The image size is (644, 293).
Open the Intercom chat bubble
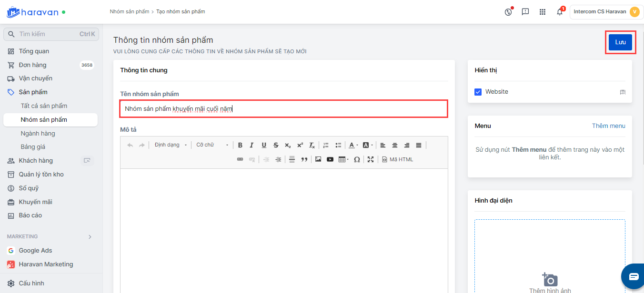pyautogui.click(x=633, y=277)
